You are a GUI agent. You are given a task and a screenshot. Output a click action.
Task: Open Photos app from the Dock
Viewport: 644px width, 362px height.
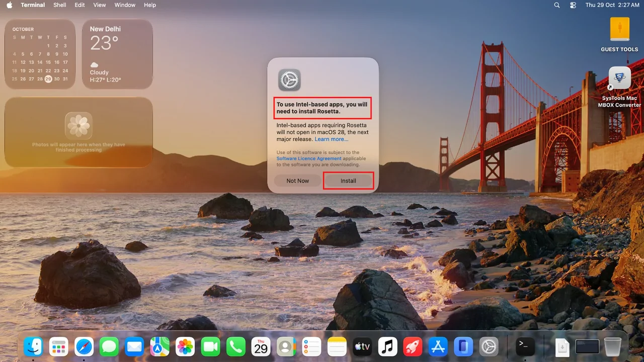pyautogui.click(x=185, y=346)
